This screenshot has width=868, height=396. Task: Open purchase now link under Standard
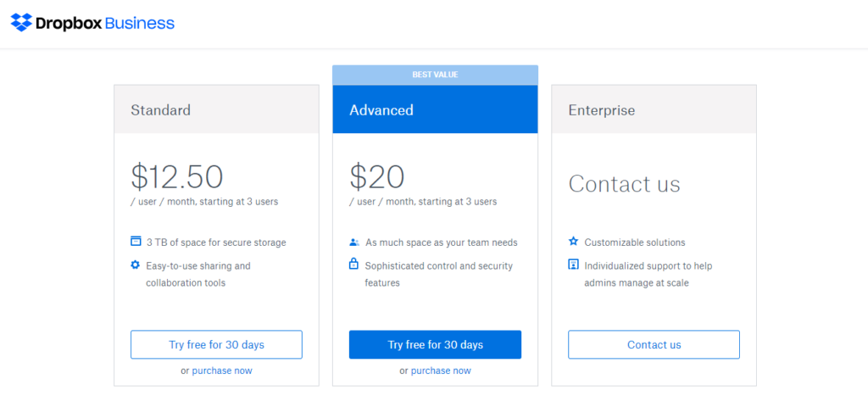tap(222, 371)
